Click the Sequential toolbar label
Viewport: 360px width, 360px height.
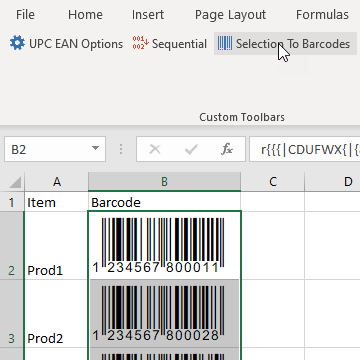(179, 44)
